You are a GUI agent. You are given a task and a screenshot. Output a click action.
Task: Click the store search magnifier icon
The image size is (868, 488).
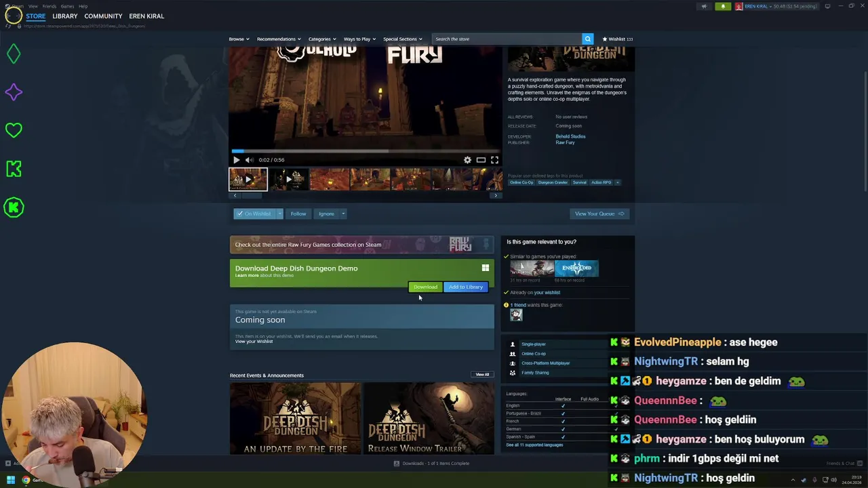588,39
